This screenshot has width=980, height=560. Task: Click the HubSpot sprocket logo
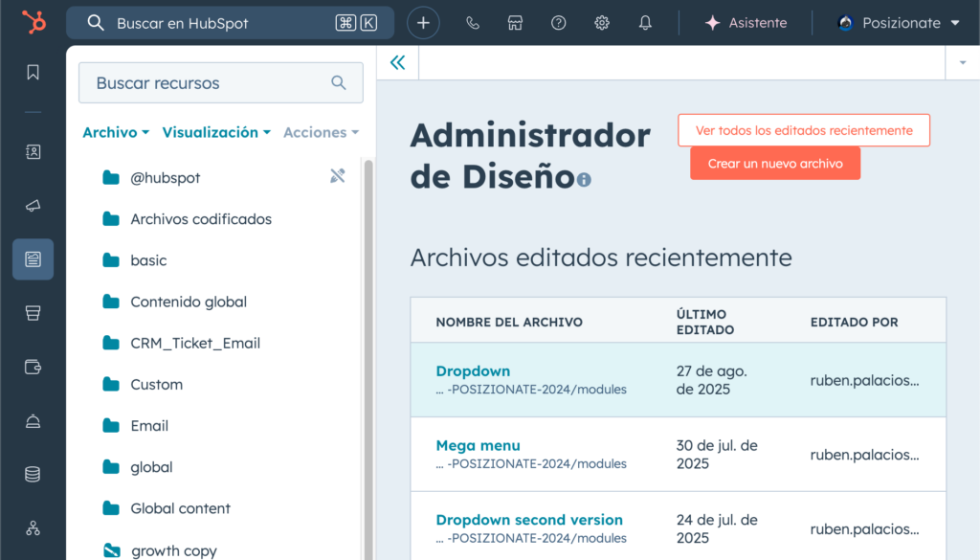tap(33, 23)
